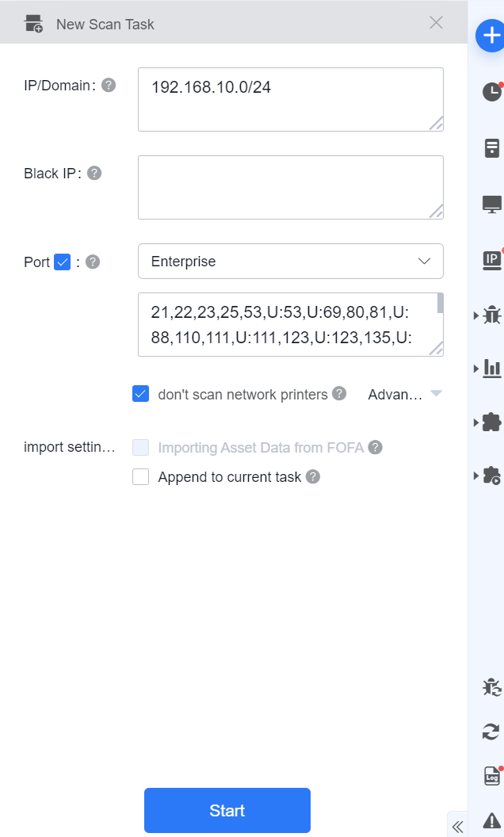Open the Enterprise port preset dropdown
Viewport: 504px width, 837px height.
[290, 262]
